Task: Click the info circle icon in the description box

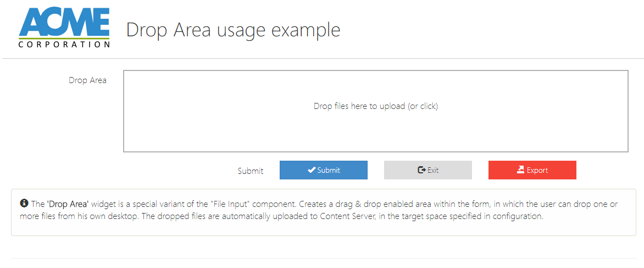Action: coord(24,204)
